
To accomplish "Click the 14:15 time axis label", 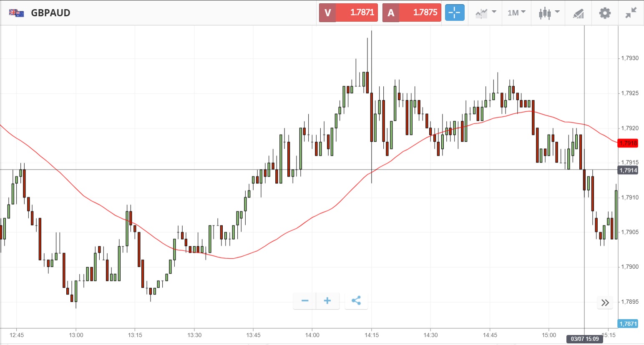I will [x=372, y=335].
